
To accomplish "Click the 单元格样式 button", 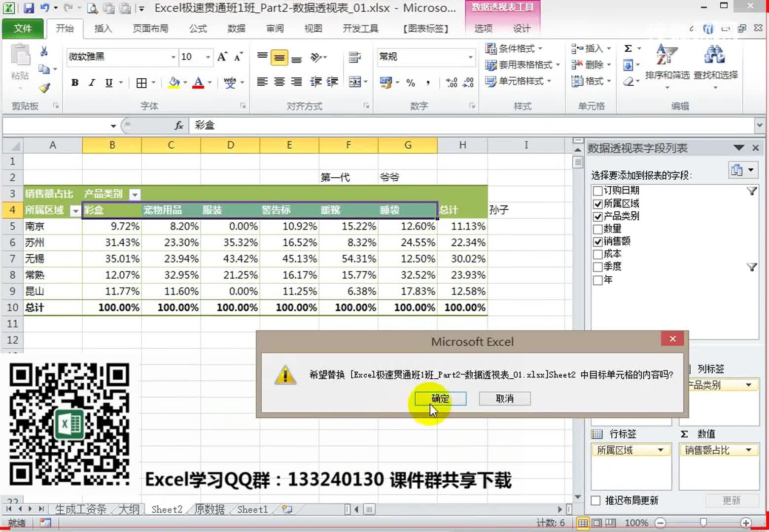I will tap(518, 81).
